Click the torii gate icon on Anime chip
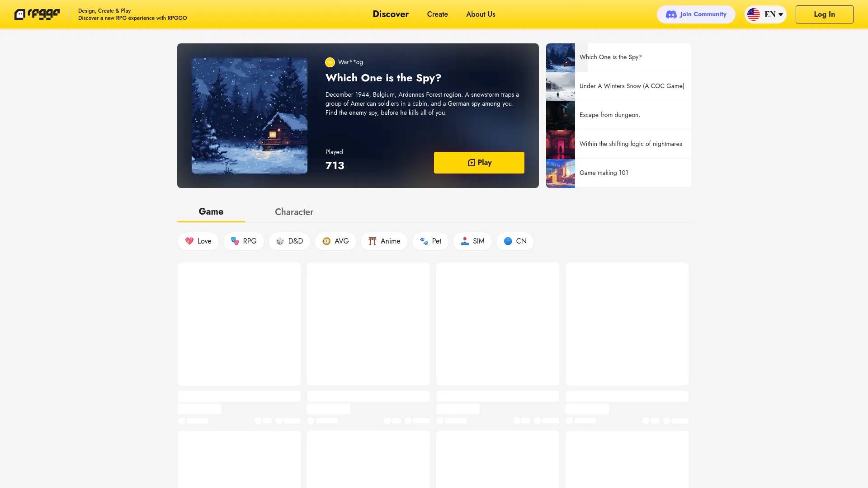 click(x=373, y=241)
